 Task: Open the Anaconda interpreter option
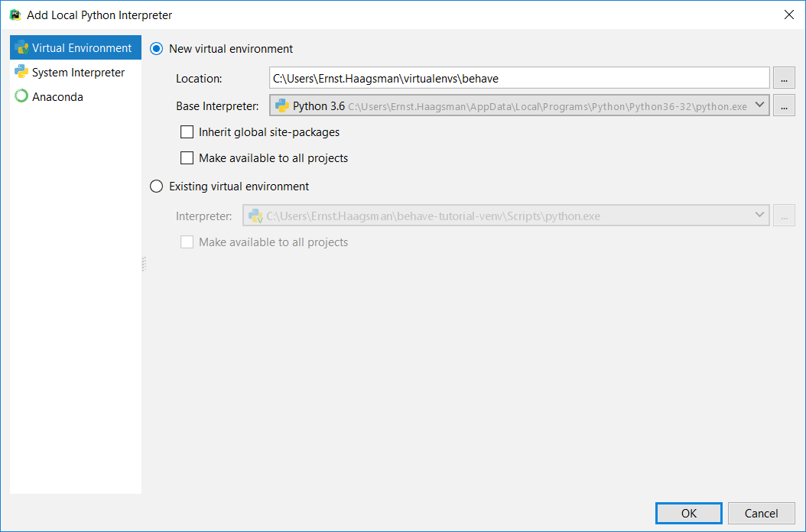(76, 96)
